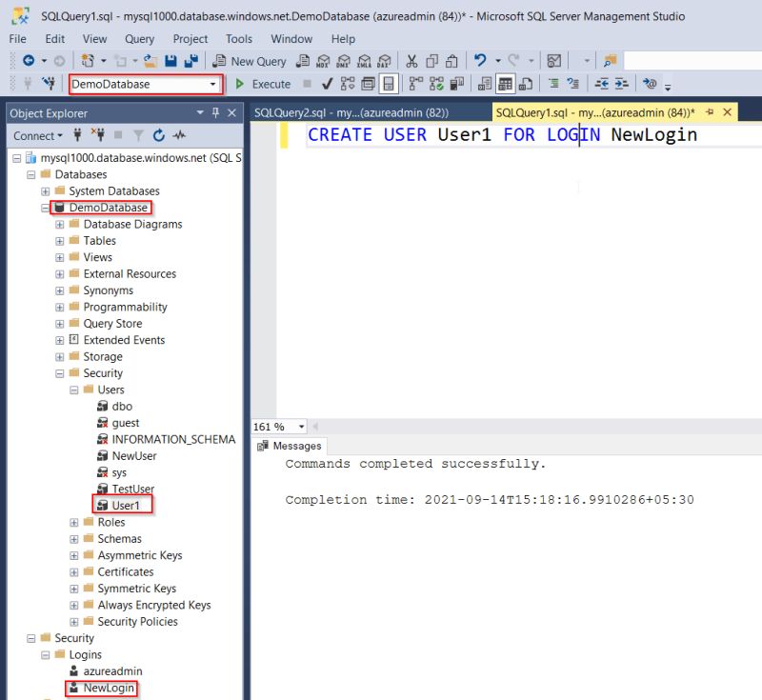This screenshot has width=762, height=700.
Task: Click the Save toolbar icon
Action: (x=170, y=60)
